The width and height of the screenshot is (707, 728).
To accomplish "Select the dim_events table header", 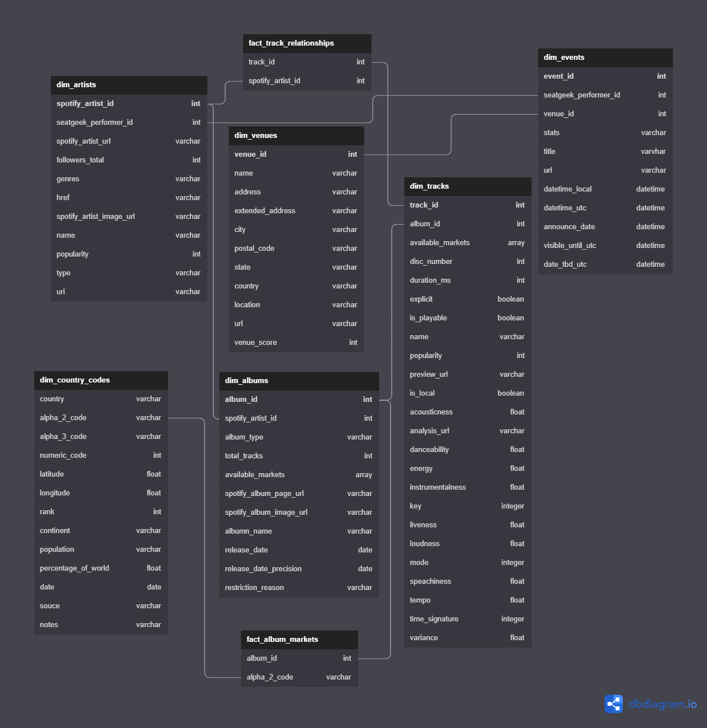I will 606,58.
